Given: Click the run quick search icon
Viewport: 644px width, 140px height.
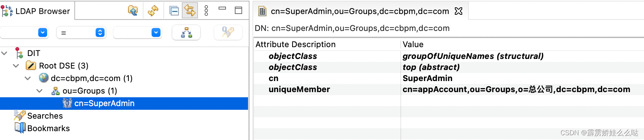Looking at the screenshot, I should pos(228,33).
